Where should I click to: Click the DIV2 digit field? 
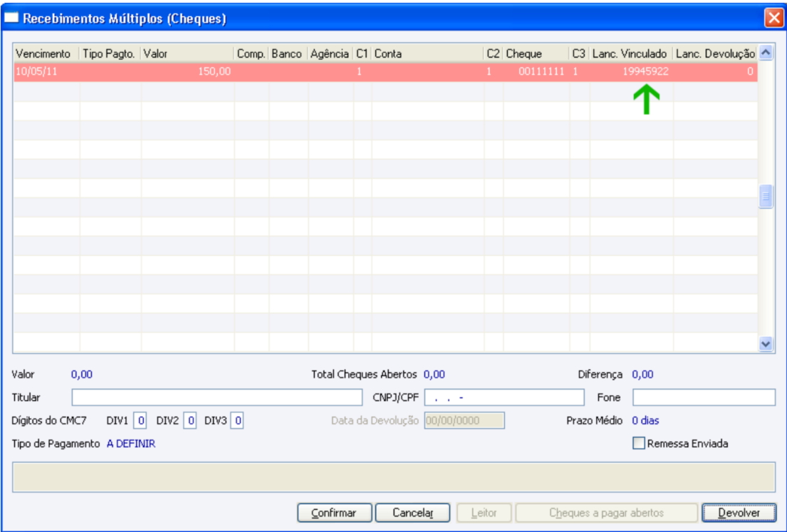pyautogui.click(x=189, y=421)
